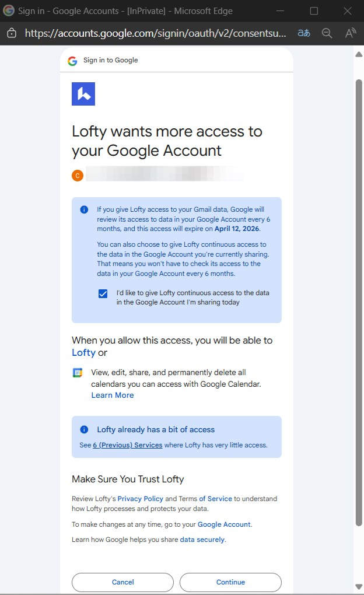The height and width of the screenshot is (595, 364).
Task: View site information lock icon
Action: point(11,33)
